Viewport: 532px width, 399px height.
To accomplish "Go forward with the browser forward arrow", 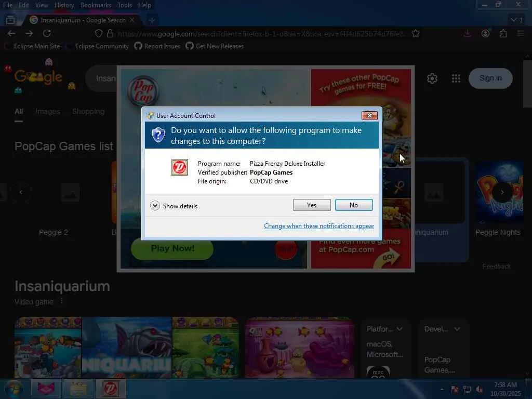I will [29, 33].
